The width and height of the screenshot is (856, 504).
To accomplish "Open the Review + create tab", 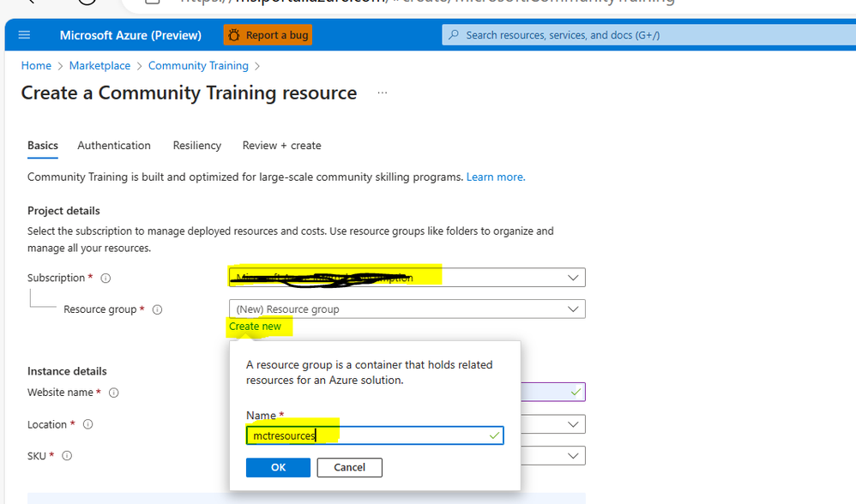I will coord(281,146).
